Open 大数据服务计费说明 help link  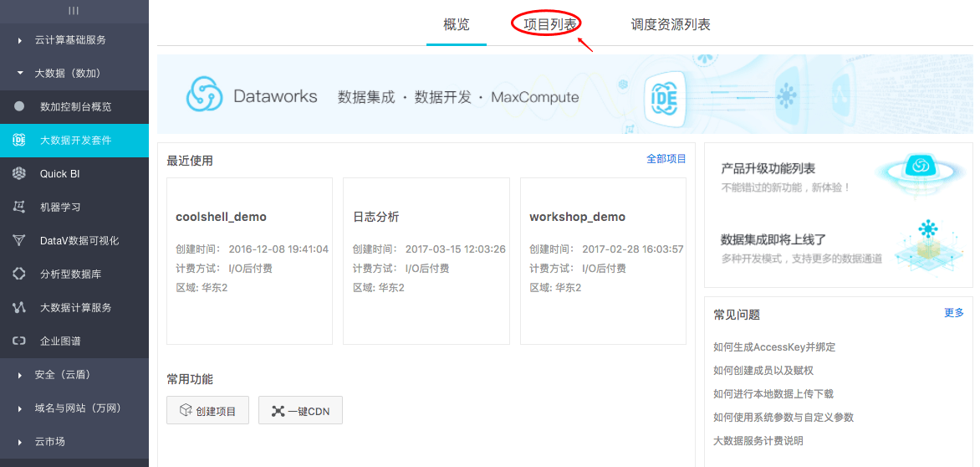point(758,441)
